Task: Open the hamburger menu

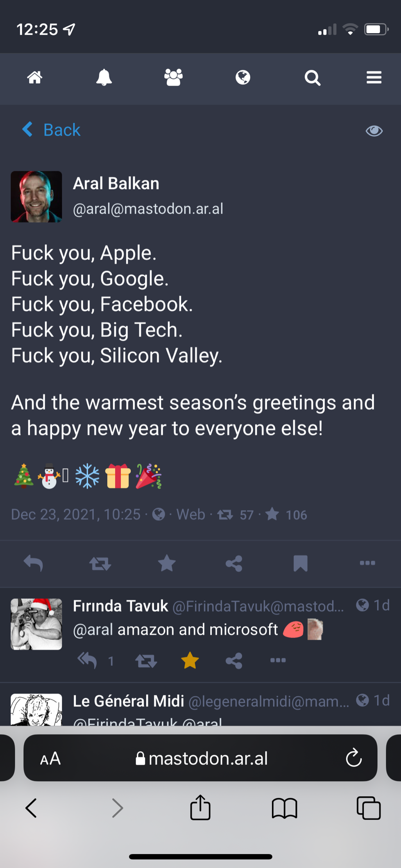Action: click(x=374, y=77)
